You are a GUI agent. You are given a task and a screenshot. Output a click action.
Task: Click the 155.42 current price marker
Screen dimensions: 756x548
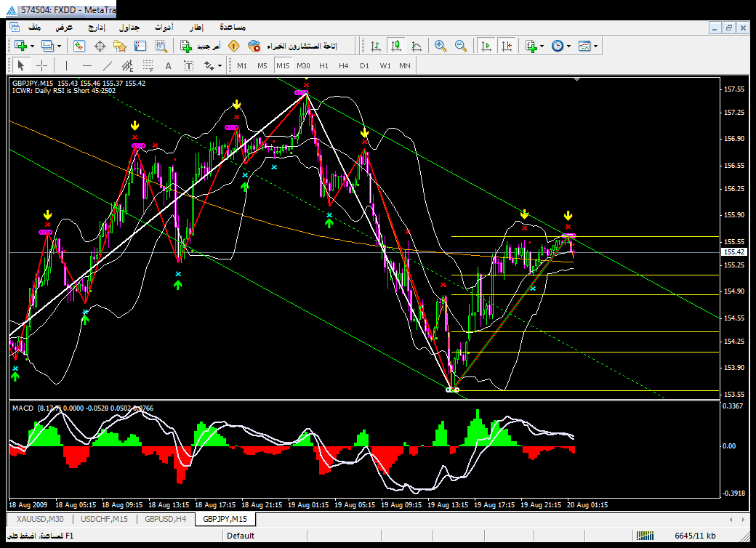pyautogui.click(x=733, y=252)
